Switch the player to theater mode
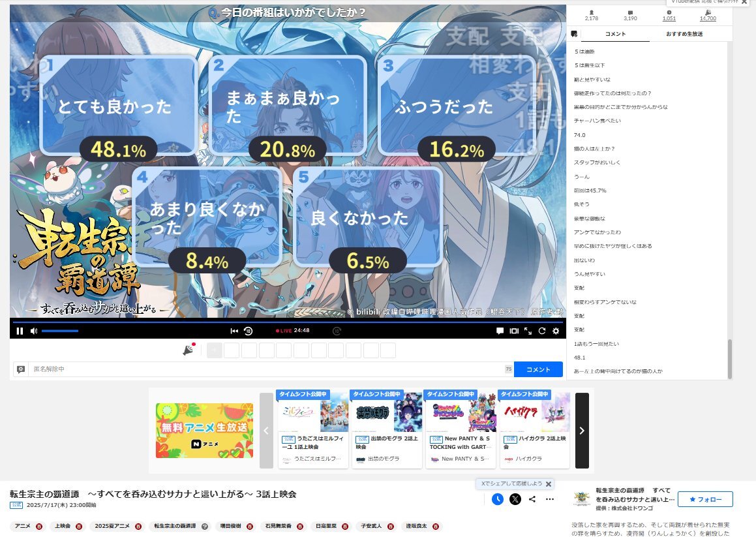Screen dimensions: 756x537 coord(514,331)
